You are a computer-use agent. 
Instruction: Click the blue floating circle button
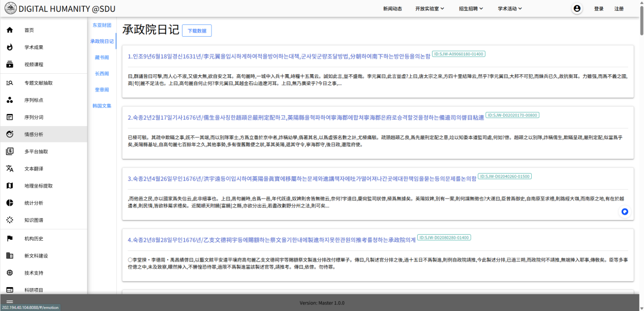pos(625,212)
